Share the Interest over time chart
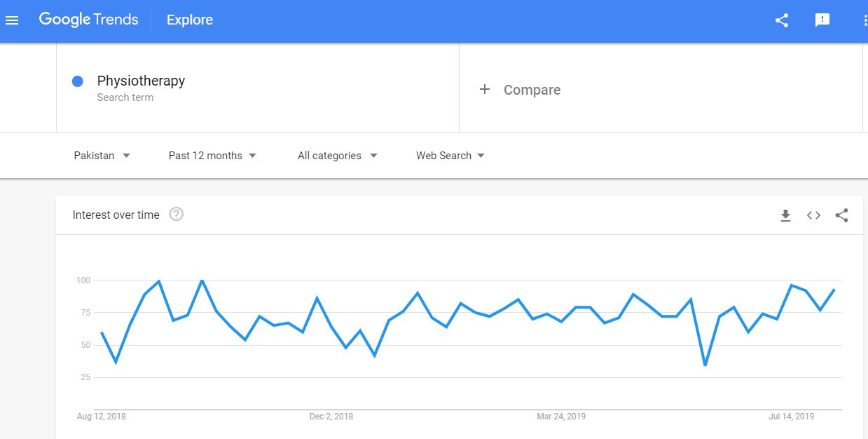The width and height of the screenshot is (868, 439). point(841,215)
